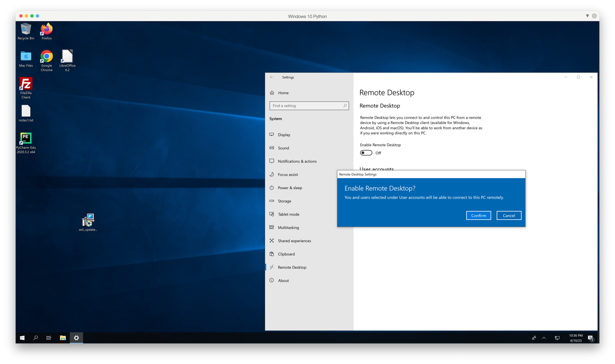Image resolution: width=615 pixels, height=364 pixels.
Task: Click the Storage drive icon
Action: coord(272,201)
